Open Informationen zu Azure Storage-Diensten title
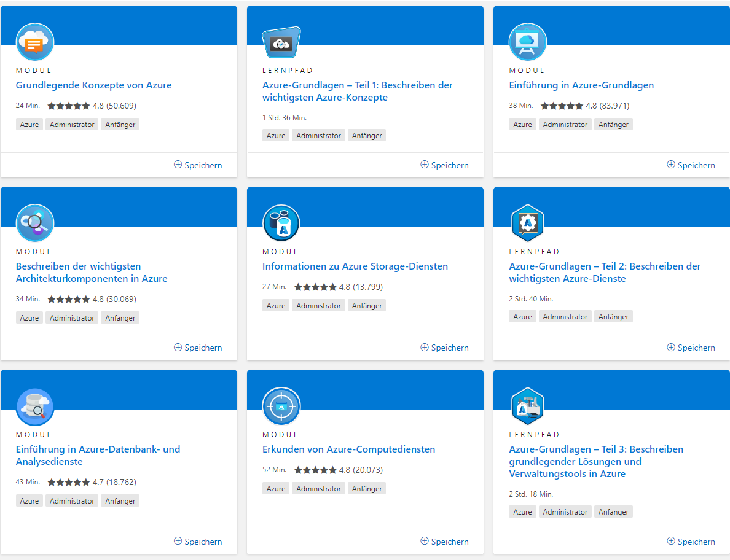 [x=355, y=266]
